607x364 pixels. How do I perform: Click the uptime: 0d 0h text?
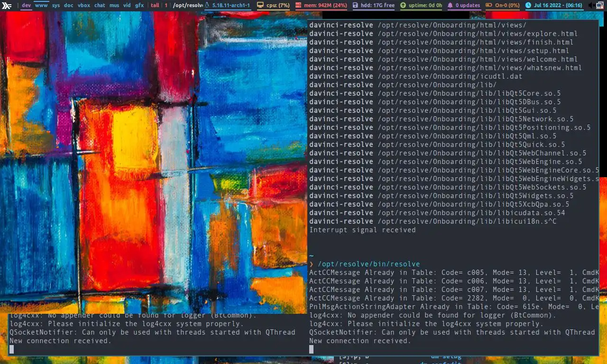coord(425,6)
